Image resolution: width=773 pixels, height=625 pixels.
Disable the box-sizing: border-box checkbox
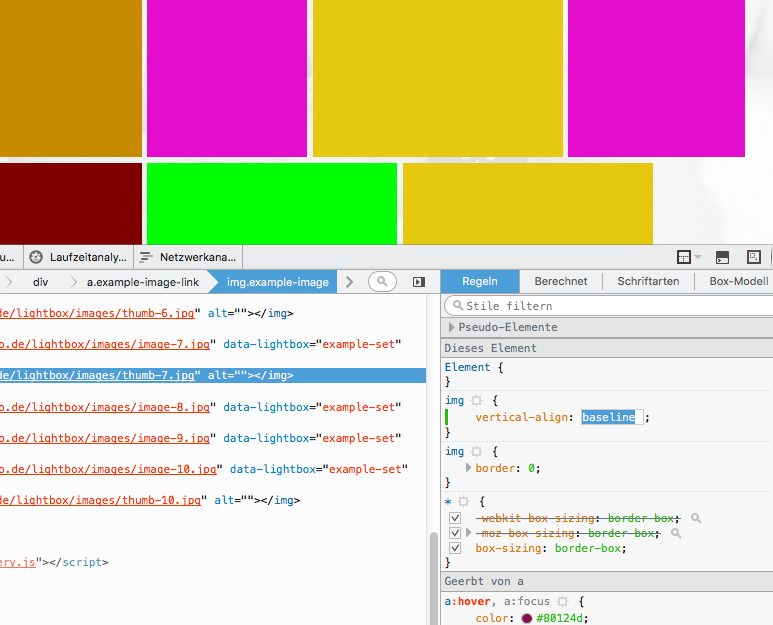(455, 548)
